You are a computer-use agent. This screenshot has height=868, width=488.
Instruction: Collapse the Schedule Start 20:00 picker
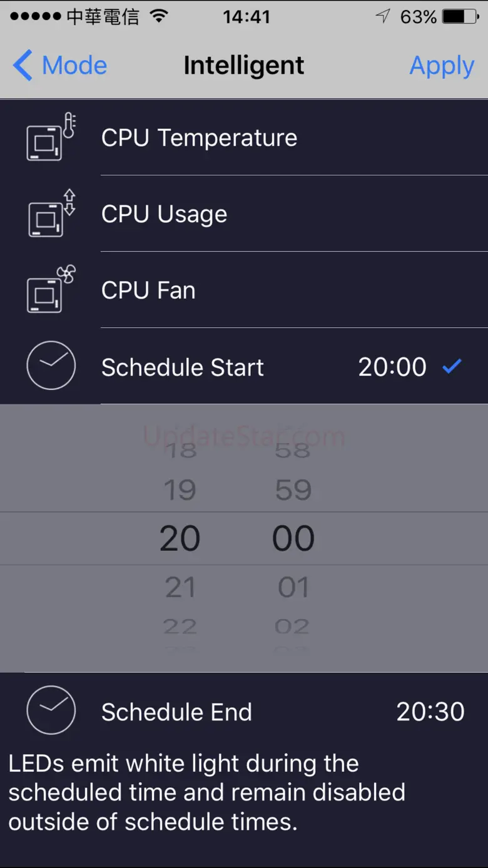coord(392,367)
